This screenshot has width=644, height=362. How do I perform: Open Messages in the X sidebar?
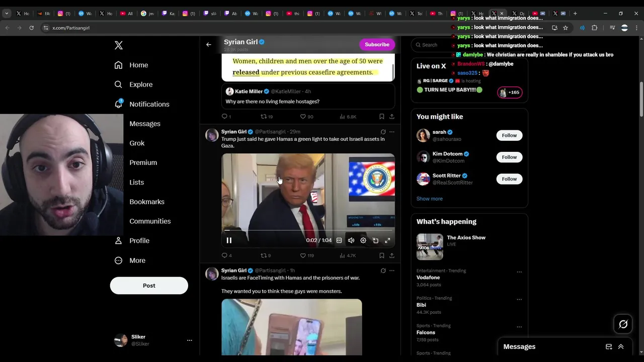click(x=145, y=124)
